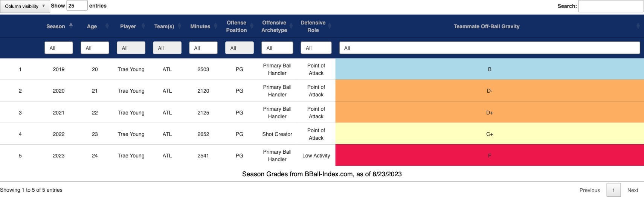Click the Offense Position sort icon

click(252, 26)
